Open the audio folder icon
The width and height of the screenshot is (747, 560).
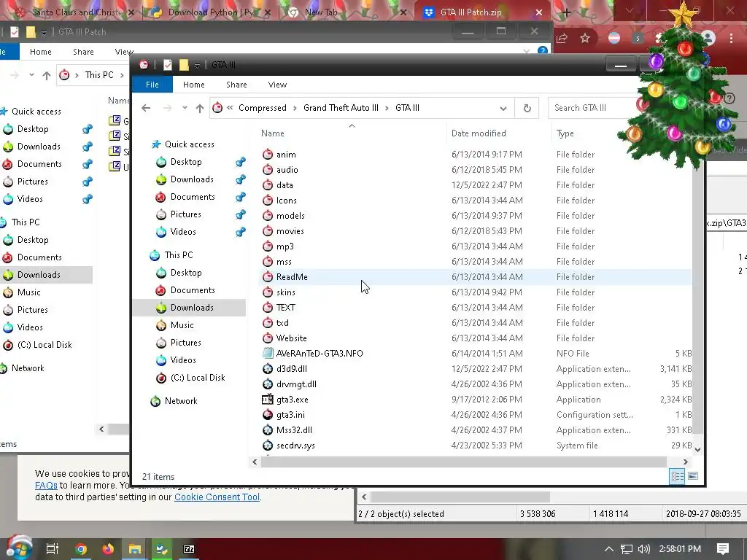pos(268,169)
